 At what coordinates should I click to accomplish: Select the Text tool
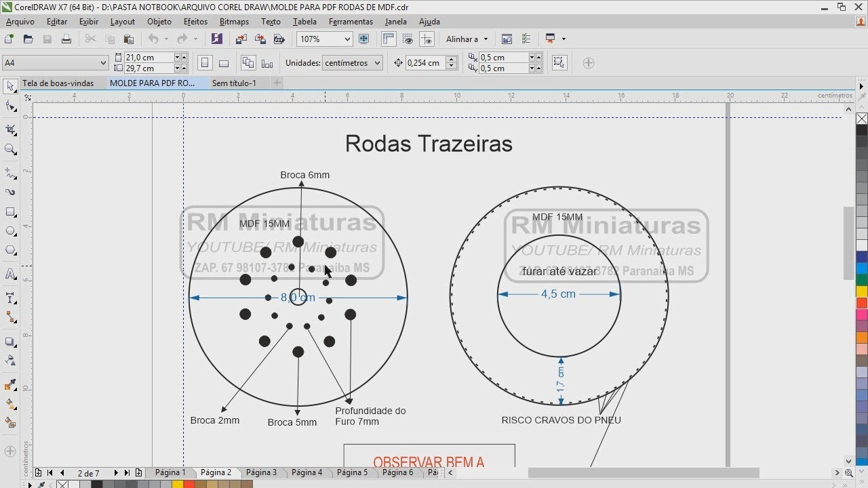point(10,274)
